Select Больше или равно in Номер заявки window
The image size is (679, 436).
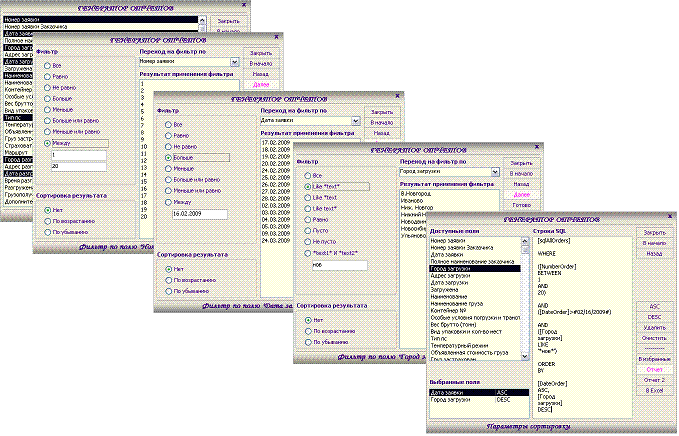pos(47,121)
